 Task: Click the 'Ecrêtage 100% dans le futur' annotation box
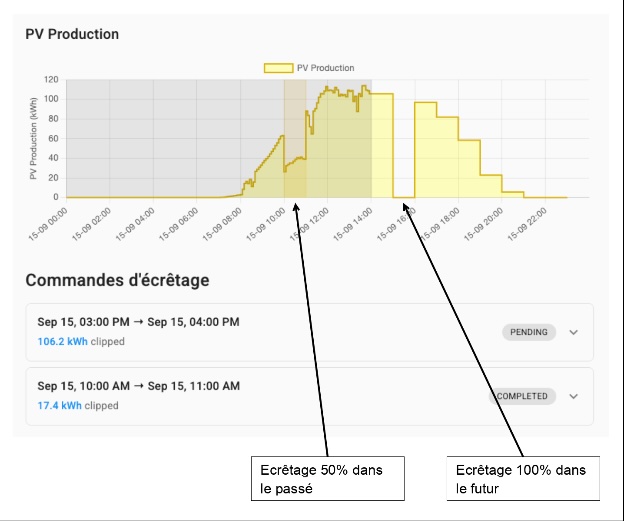(522, 478)
